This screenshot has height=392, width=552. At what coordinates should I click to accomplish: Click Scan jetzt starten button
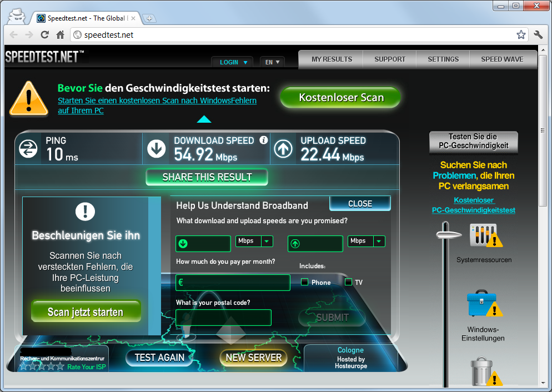pyautogui.click(x=86, y=311)
